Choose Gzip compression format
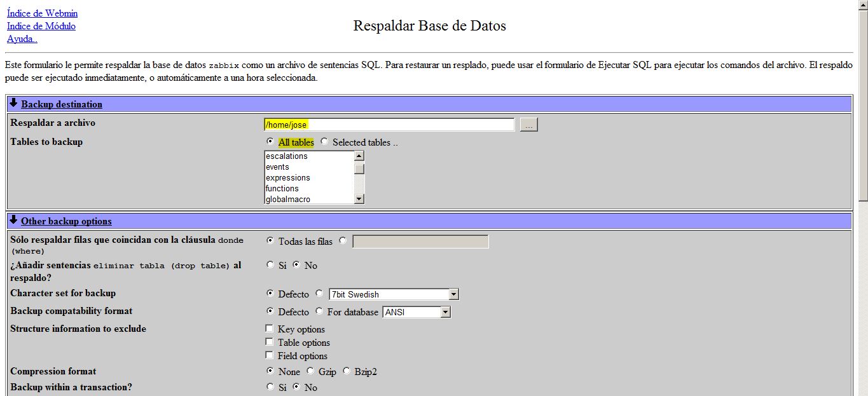 click(310, 371)
